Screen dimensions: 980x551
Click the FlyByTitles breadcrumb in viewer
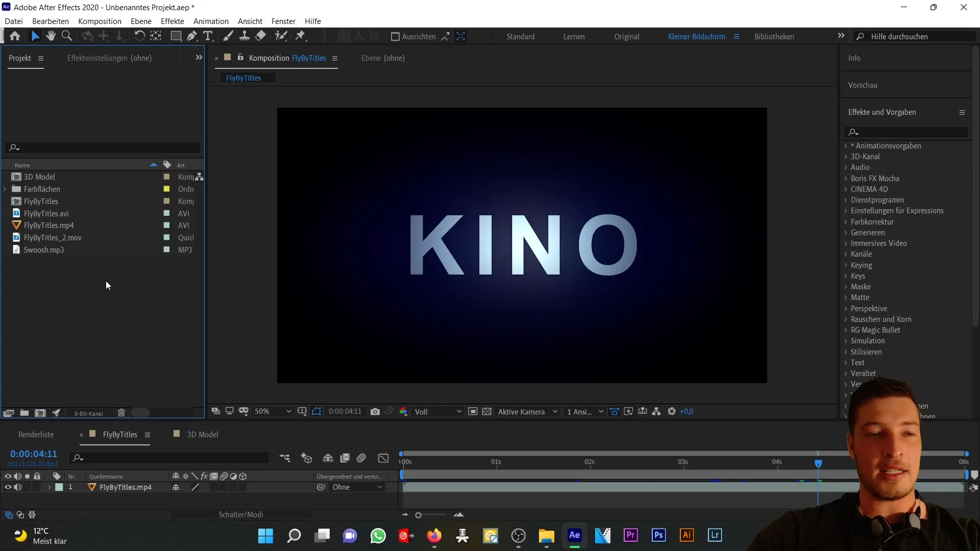(243, 78)
